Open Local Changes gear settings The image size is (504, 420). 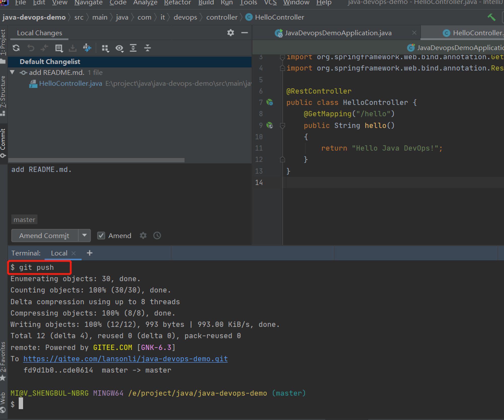231,33
